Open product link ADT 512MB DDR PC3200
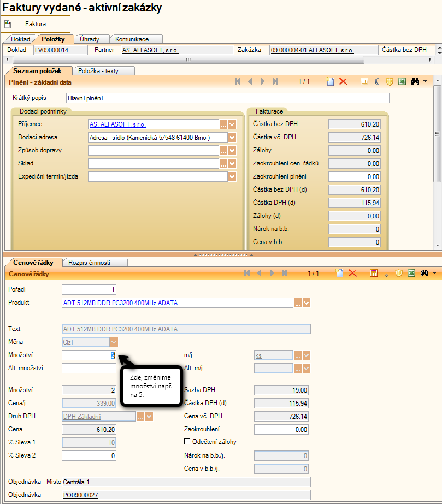 (x=120, y=303)
